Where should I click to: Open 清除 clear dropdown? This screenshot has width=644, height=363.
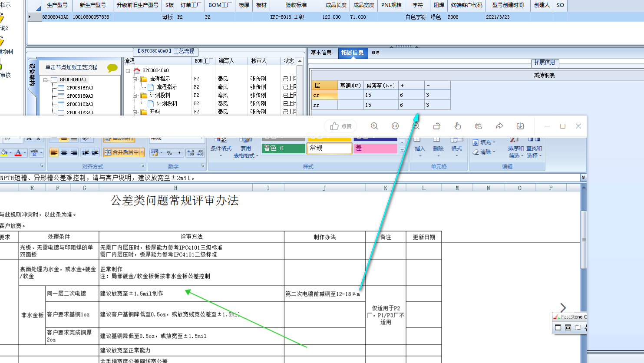tap(485, 152)
